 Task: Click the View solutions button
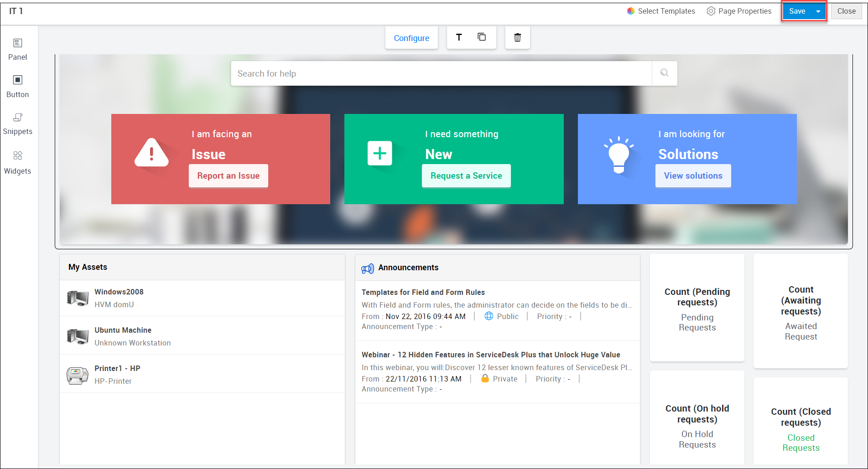point(693,176)
